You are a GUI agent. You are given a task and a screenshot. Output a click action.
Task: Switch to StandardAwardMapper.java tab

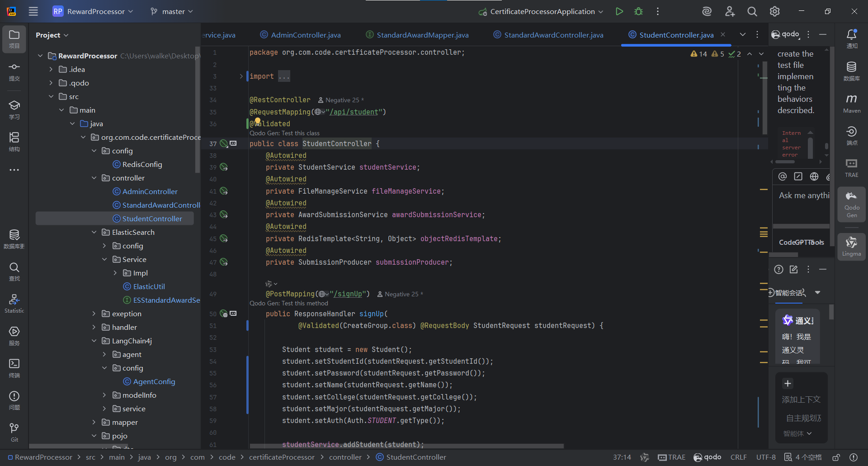(417, 35)
